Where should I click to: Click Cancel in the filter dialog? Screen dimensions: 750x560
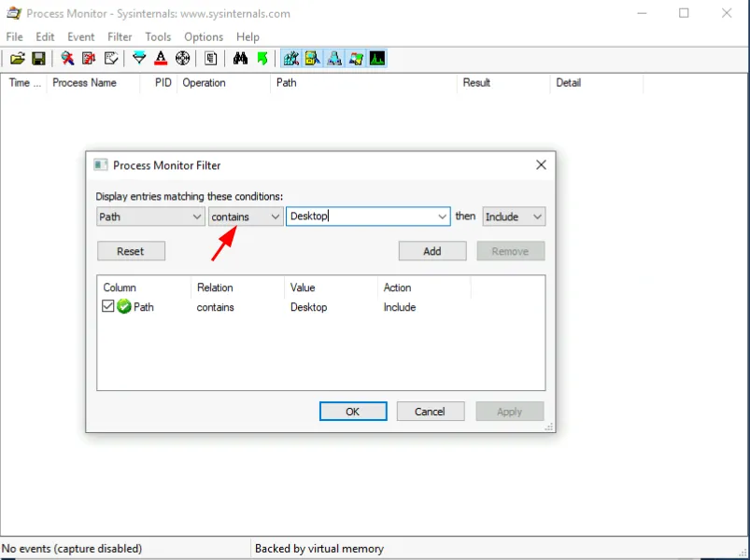coord(431,412)
